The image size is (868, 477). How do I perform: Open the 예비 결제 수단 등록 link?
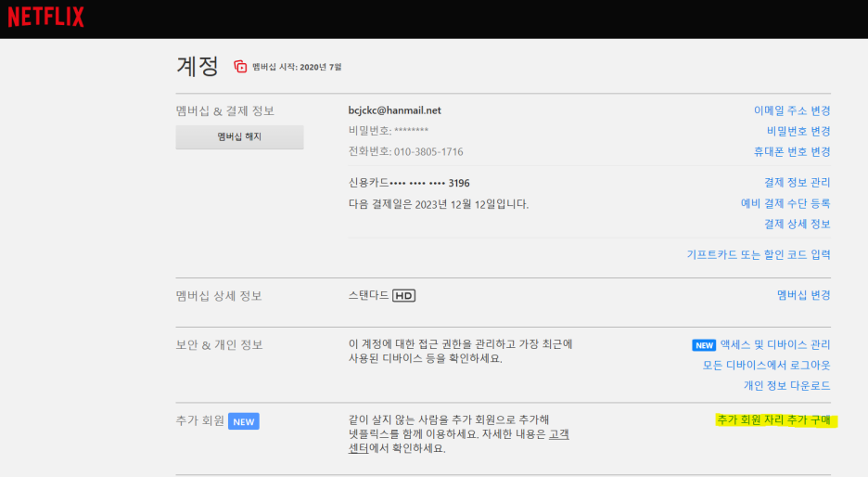coord(785,203)
